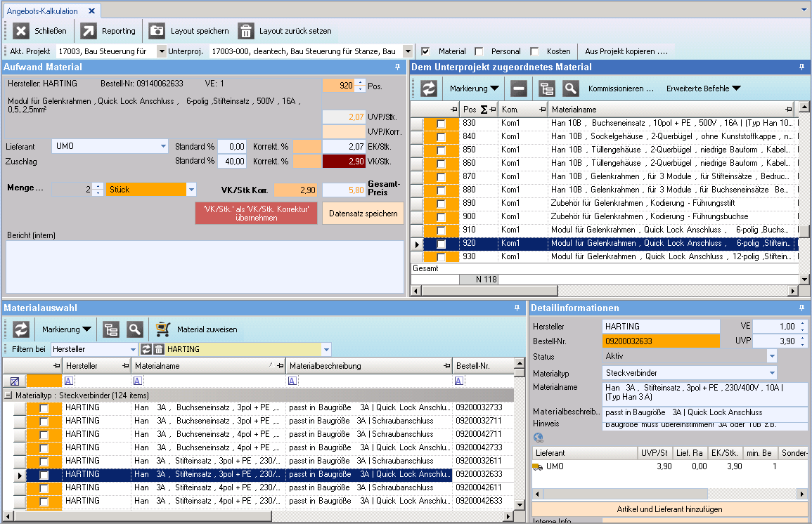
Task: Click the Material zuweisen cart icon
Action: pyautogui.click(x=163, y=329)
